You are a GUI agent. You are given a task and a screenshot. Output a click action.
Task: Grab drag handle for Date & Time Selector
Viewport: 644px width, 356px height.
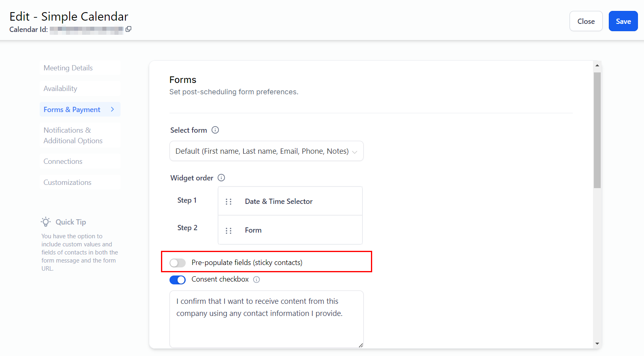pos(229,201)
